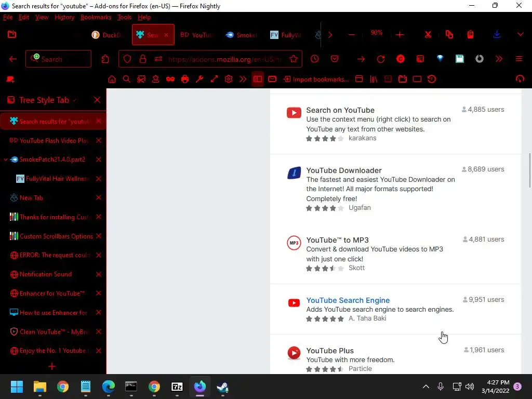The image size is (532, 399).
Task: Switch to the DuckDuckGo tab
Action: (x=107, y=35)
